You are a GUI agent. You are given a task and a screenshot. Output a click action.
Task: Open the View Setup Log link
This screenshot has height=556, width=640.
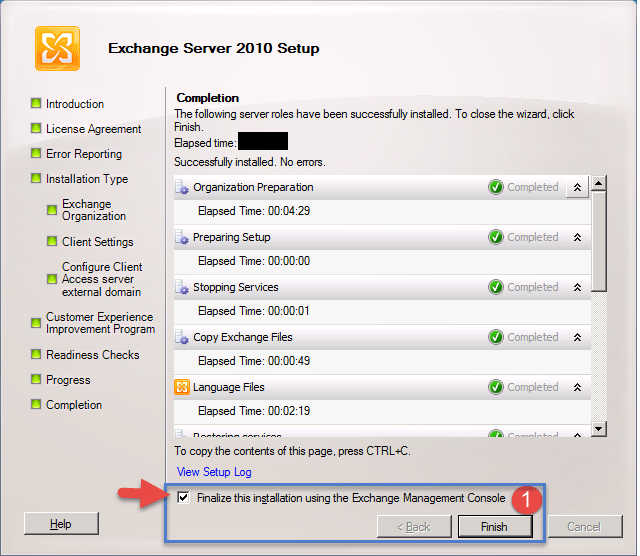pos(214,472)
